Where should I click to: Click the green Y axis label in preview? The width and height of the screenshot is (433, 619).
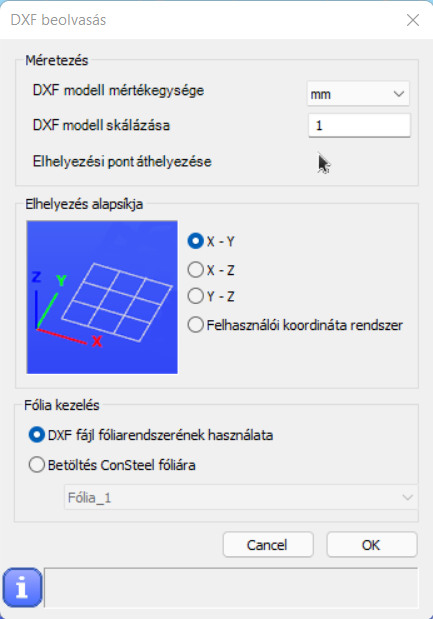click(x=61, y=280)
